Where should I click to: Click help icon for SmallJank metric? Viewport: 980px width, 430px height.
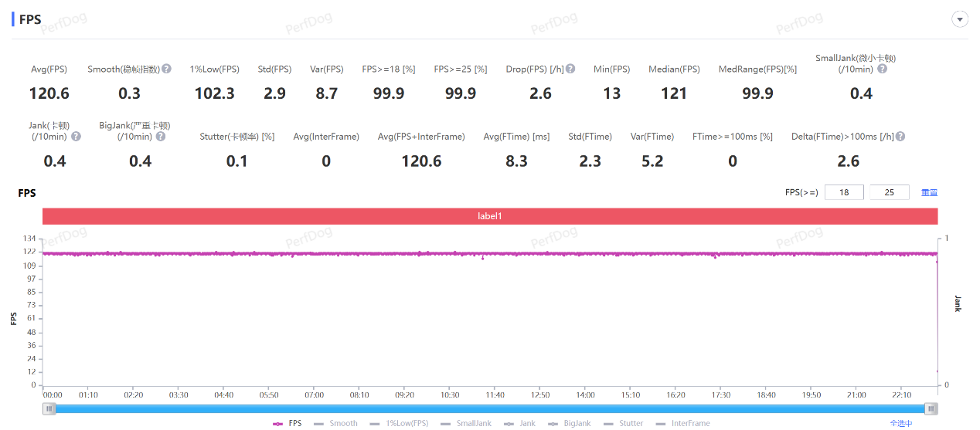[882, 69]
